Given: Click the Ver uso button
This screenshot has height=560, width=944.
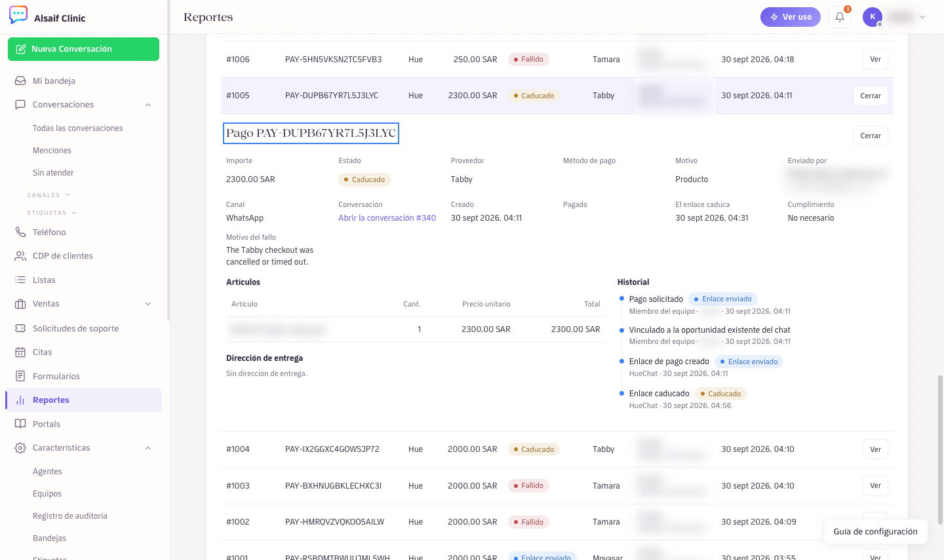Looking at the screenshot, I should [791, 17].
